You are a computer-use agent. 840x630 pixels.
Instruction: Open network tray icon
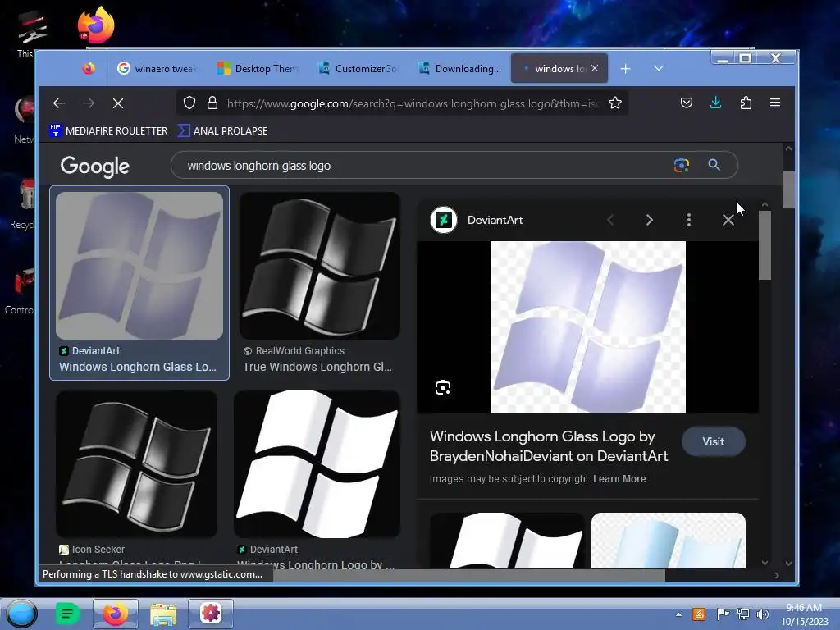coord(742,614)
